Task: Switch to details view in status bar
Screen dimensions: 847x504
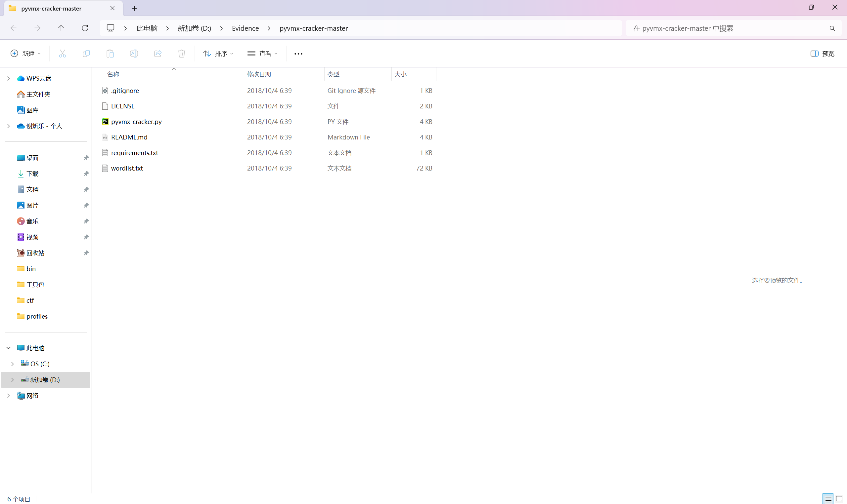Action: (x=828, y=499)
